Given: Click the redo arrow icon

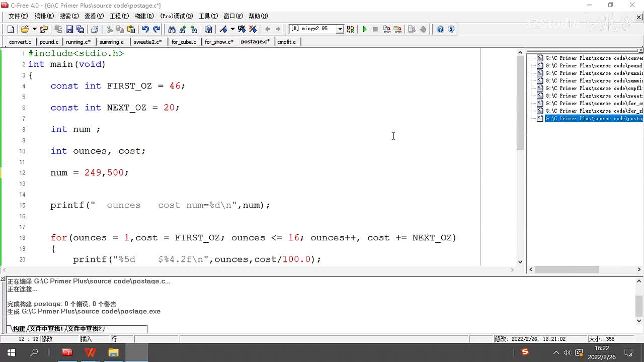Looking at the screenshot, I should (156, 29).
